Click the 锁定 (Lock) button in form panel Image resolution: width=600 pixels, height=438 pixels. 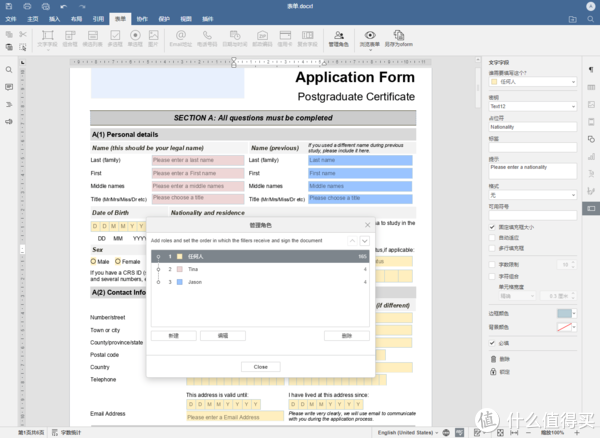500,372
